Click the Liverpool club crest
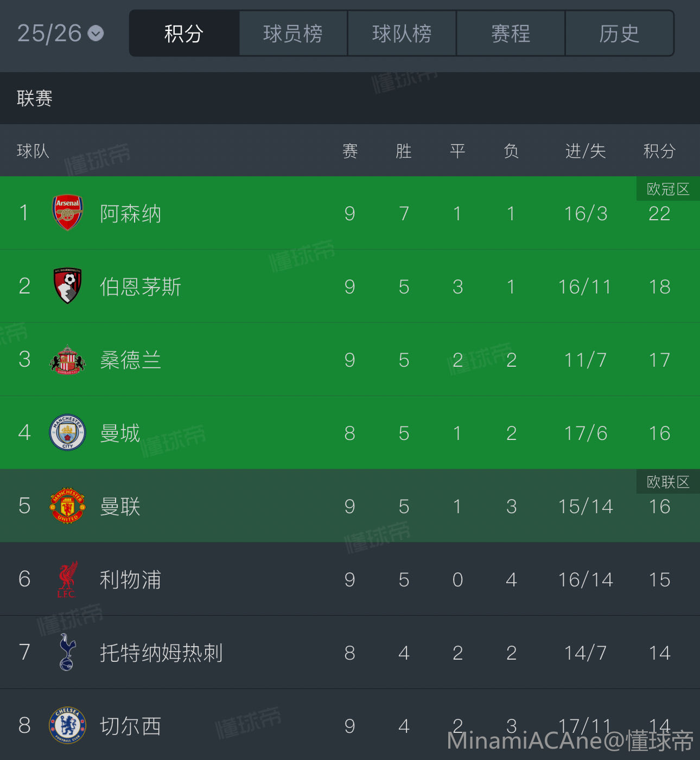Image resolution: width=700 pixels, height=760 pixels. 67,579
